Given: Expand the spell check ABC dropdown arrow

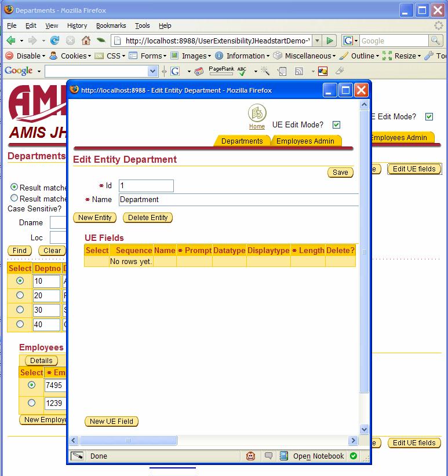Looking at the screenshot, I should click(x=256, y=71).
